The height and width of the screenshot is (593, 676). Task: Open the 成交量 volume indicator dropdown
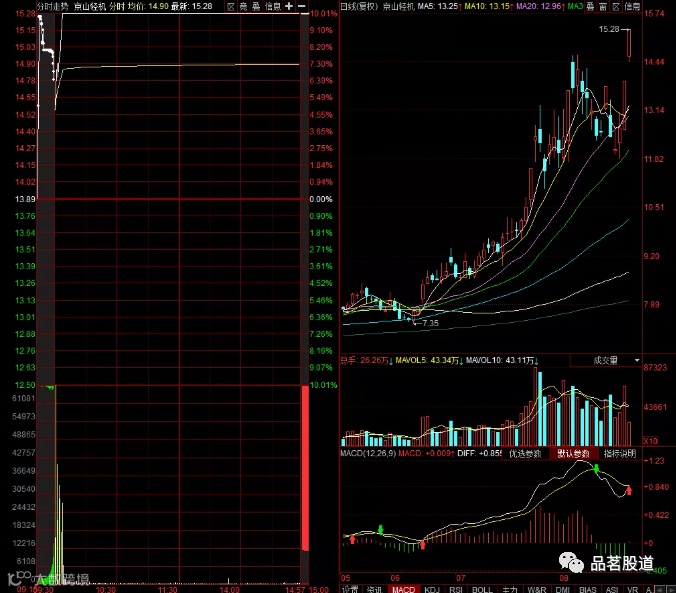[x=606, y=360]
